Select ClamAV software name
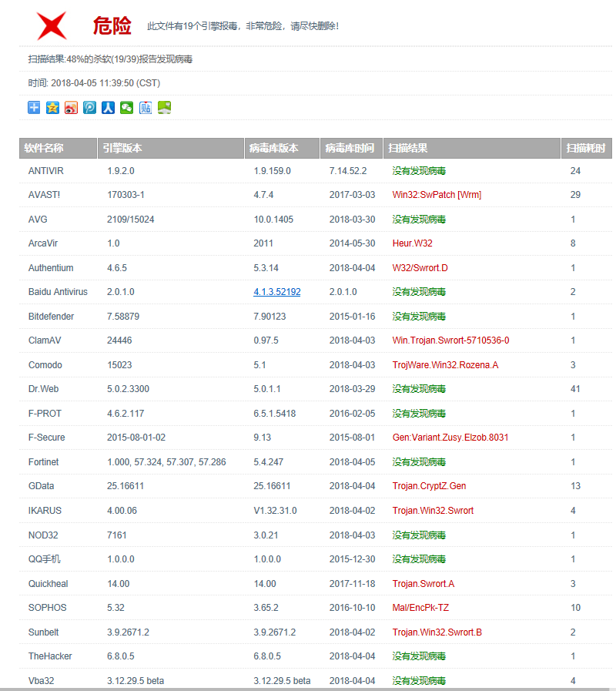This screenshot has width=616, height=691. pos(45,340)
